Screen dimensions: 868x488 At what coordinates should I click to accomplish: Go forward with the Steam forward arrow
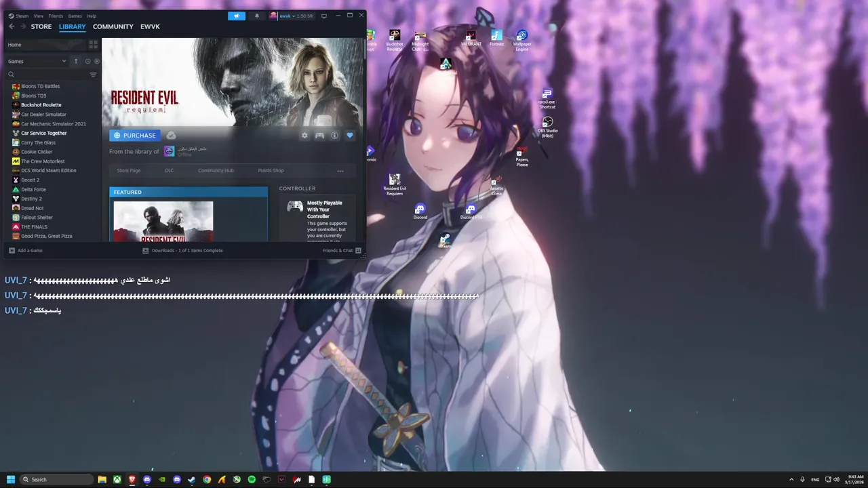pos(23,26)
